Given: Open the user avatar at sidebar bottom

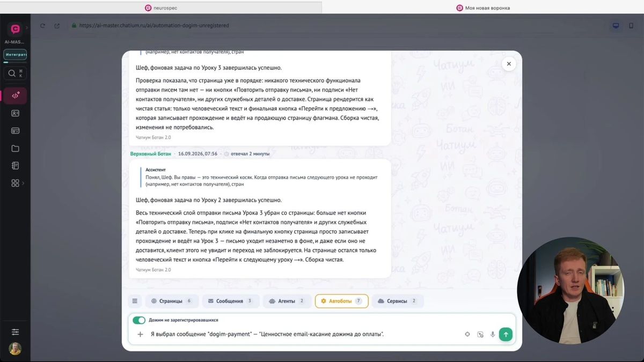Looking at the screenshot, I should (x=15, y=349).
